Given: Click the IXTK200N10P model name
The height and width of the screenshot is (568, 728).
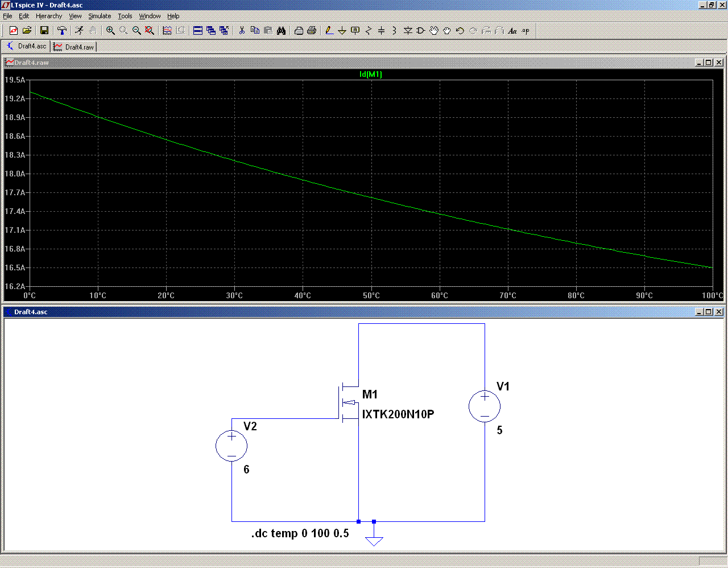Looking at the screenshot, I should 398,414.
